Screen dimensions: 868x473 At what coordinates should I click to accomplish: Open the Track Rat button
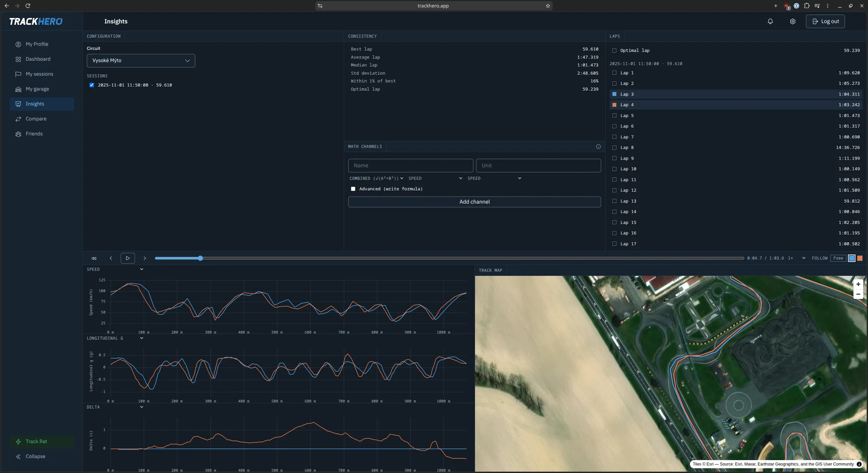click(x=42, y=441)
